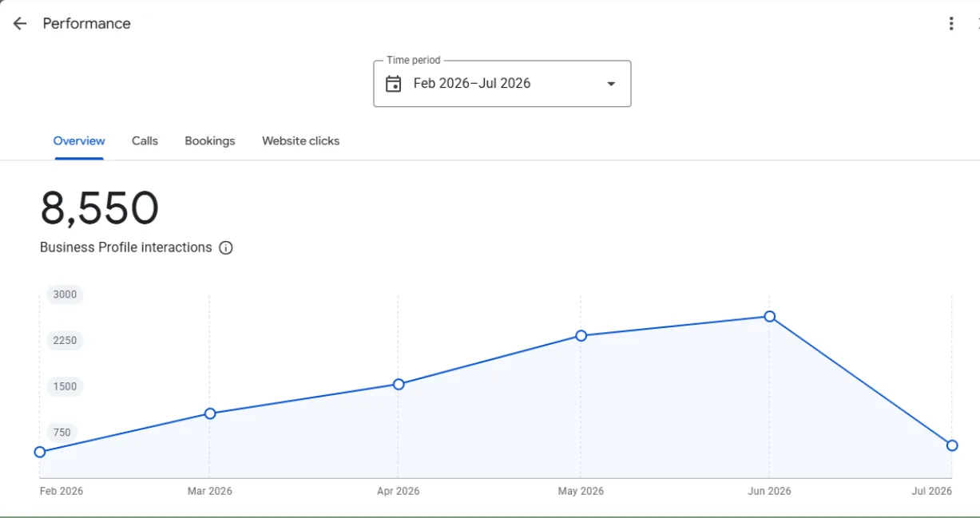Select the Jul 2026 data point
The height and width of the screenshot is (518, 980).
952,445
